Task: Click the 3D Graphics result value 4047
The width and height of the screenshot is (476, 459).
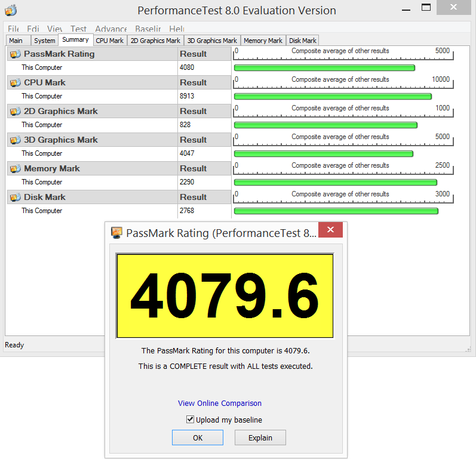Action: coord(187,153)
